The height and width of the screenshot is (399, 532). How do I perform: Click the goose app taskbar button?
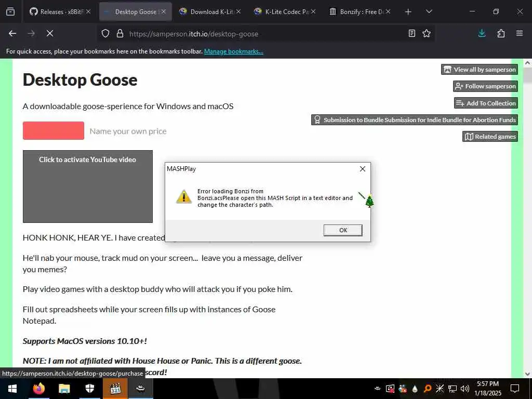tap(140, 389)
